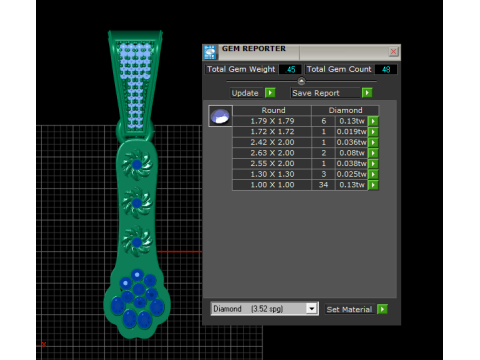
Task: Click the Total Gem Weight value .45
Action: (290, 69)
